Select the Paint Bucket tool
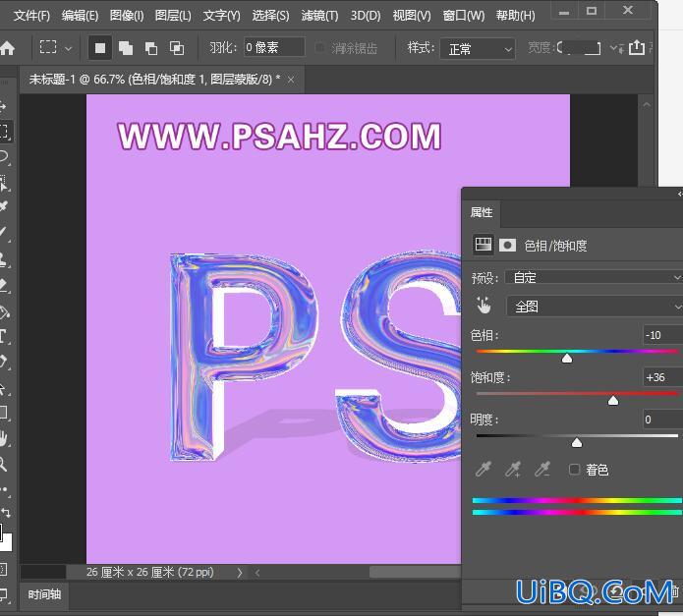 tap(4, 311)
